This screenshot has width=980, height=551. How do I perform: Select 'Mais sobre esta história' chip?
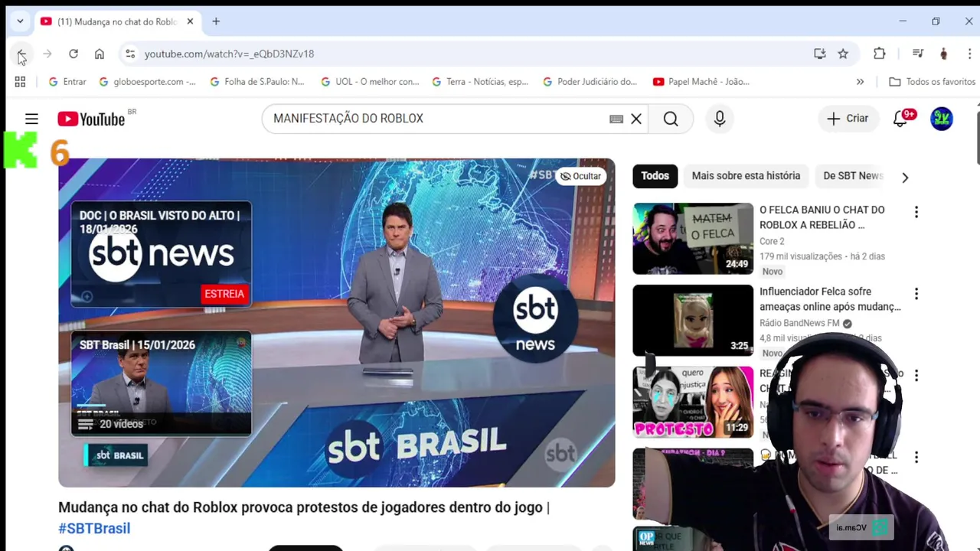(x=746, y=176)
